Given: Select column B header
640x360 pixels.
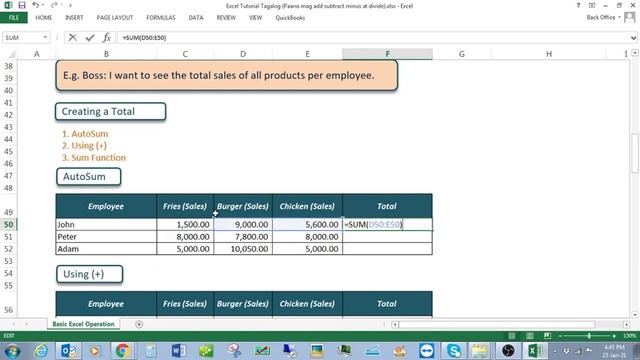Looking at the screenshot, I should pyautogui.click(x=106, y=54).
